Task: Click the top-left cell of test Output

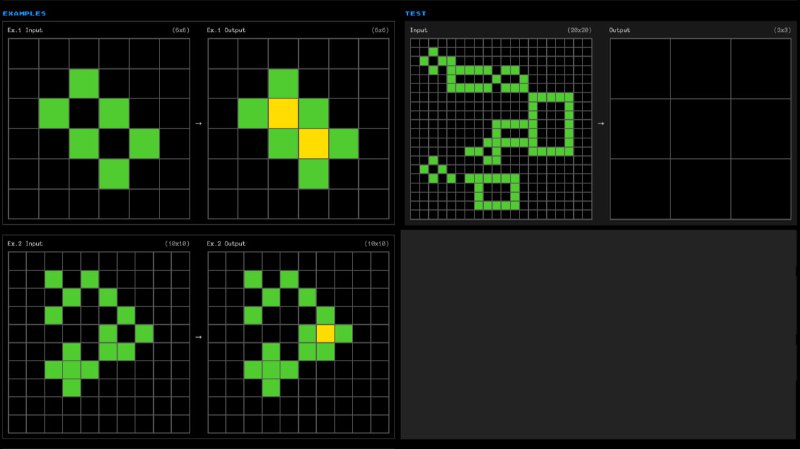Action: (x=640, y=68)
